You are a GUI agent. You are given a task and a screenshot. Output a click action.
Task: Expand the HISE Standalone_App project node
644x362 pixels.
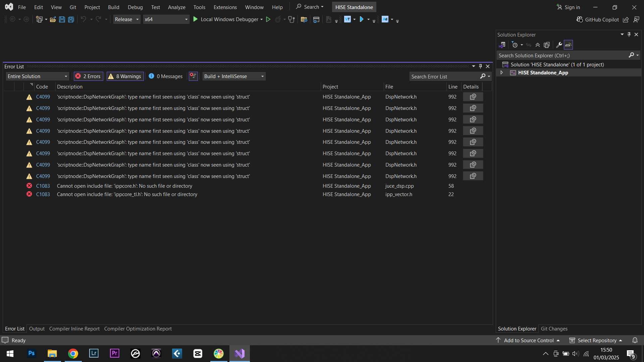pyautogui.click(x=502, y=73)
